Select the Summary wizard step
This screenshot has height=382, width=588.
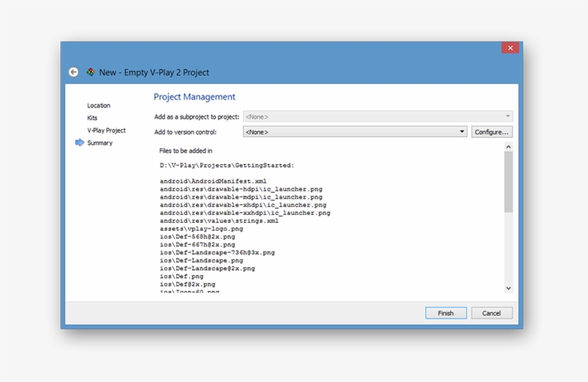tap(100, 143)
